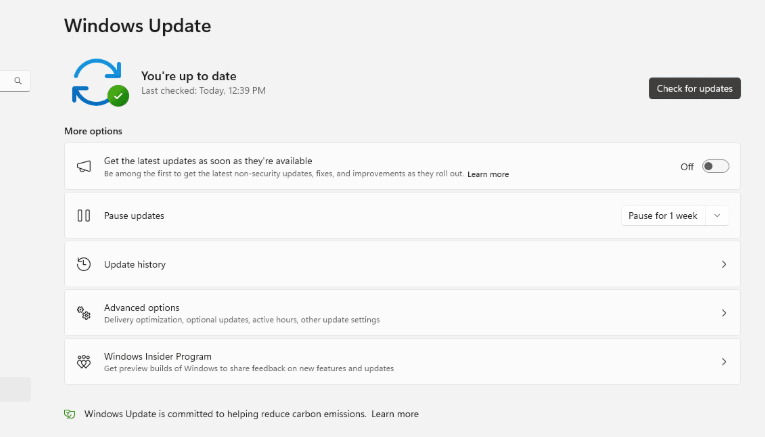Click the Advanced options gear icon
This screenshot has width=765, height=437.
84,313
